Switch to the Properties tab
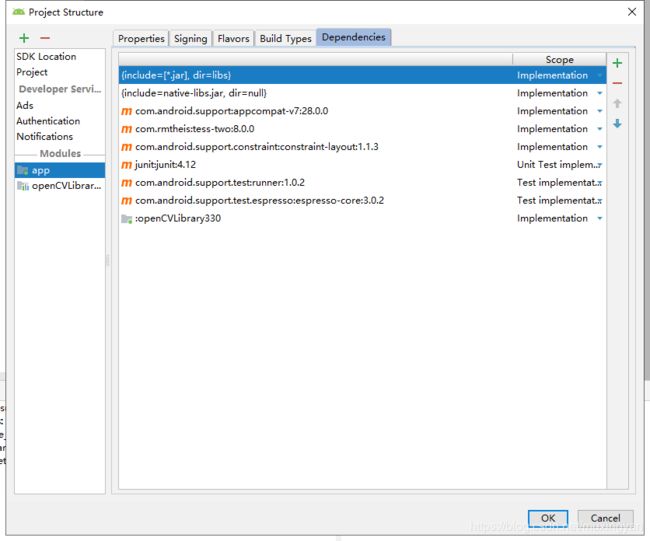The width and height of the screenshot is (650, 541). pos(141,39)
